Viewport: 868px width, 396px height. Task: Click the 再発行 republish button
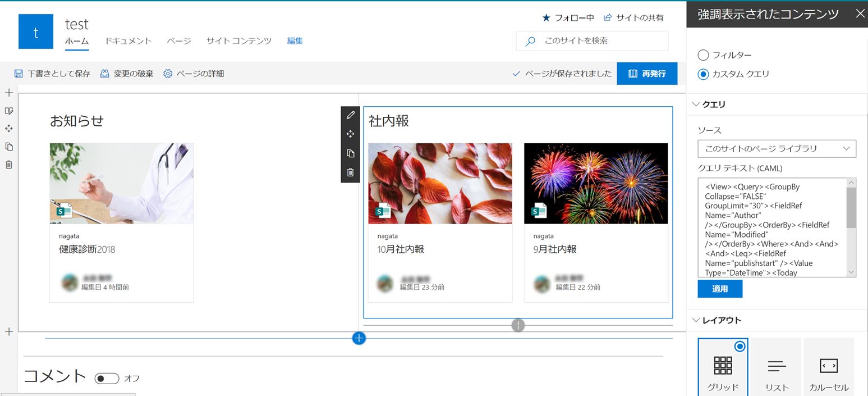(647, 74)
